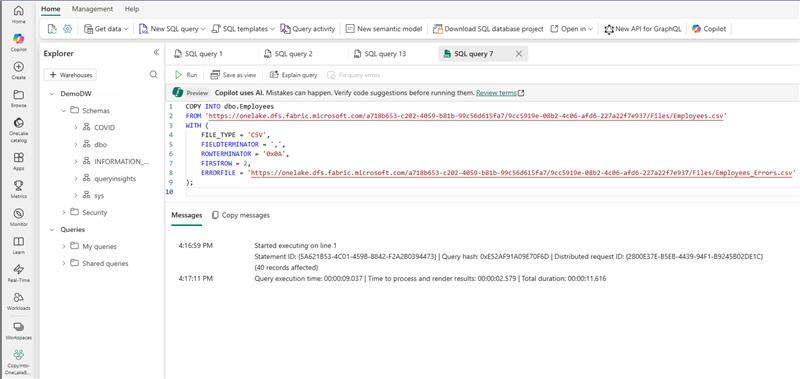Collapse the Explorer pane with double chevron
Viewport: 800px width, 379px height.
click(x=156, y=53)
